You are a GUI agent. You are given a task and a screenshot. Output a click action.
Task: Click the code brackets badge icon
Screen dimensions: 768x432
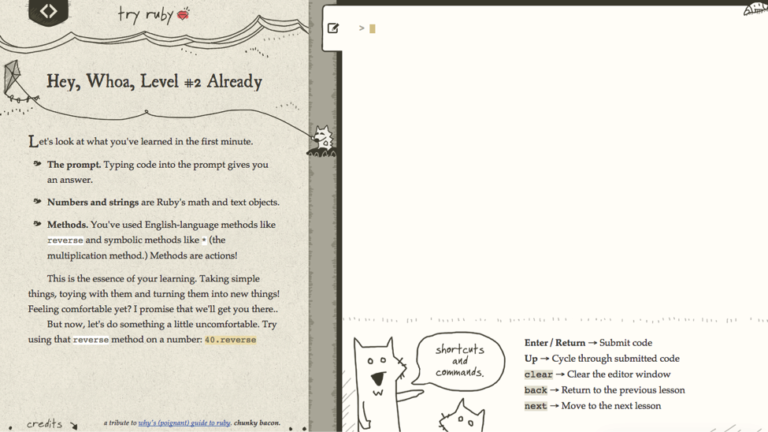(x=48, y=11)
